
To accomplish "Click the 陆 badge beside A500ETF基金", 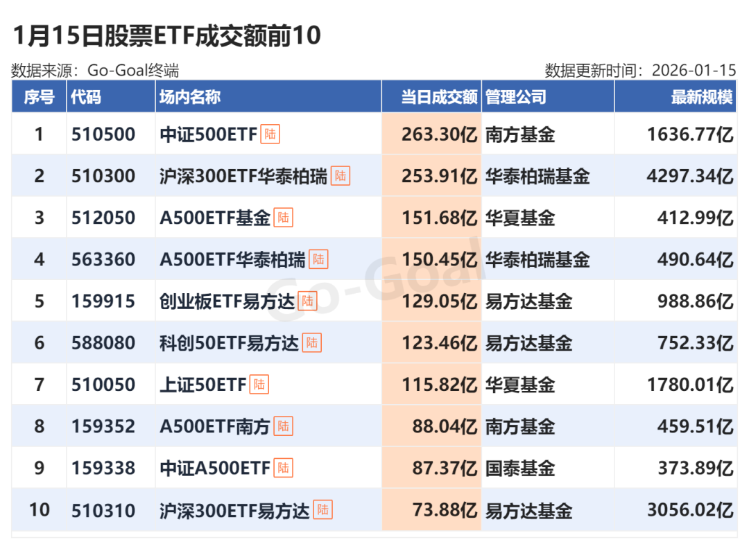I will (x=283, y=218).
